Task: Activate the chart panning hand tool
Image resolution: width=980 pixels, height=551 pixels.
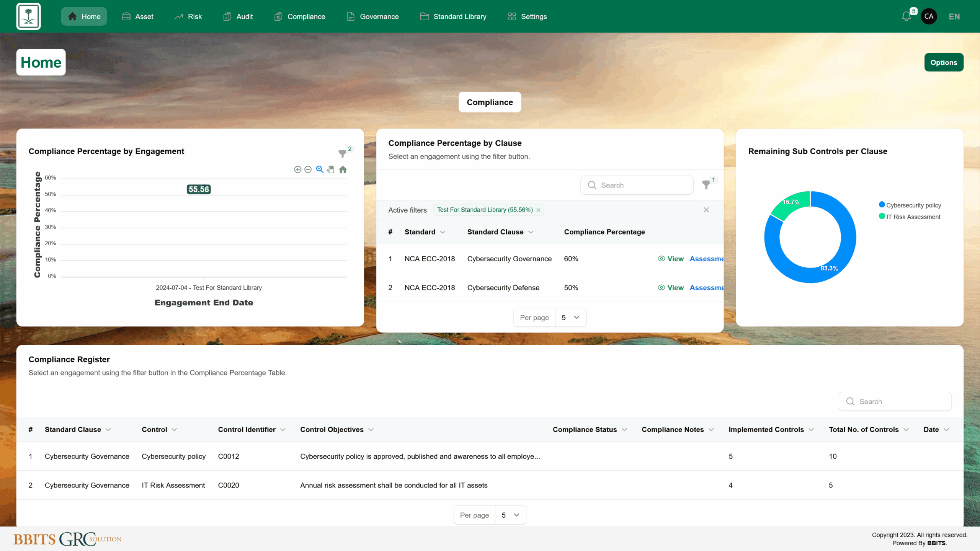Action: click(331, 170)
